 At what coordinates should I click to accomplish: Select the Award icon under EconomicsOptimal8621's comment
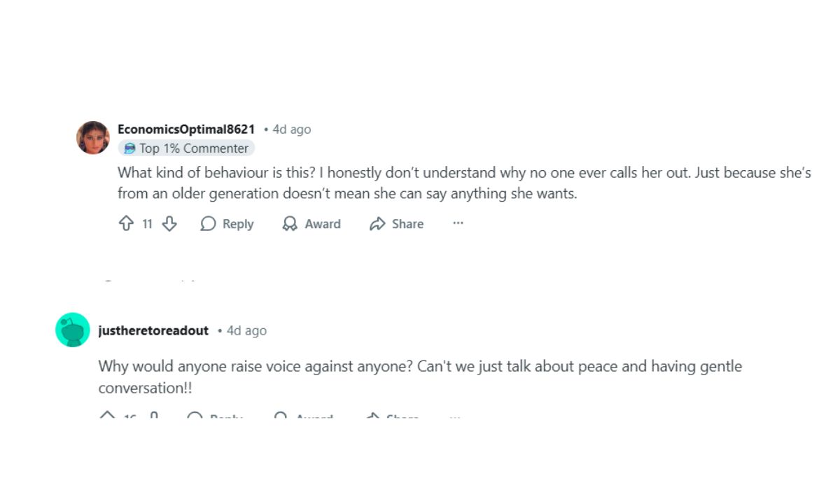pyautogui.click(x=288, y=223)
